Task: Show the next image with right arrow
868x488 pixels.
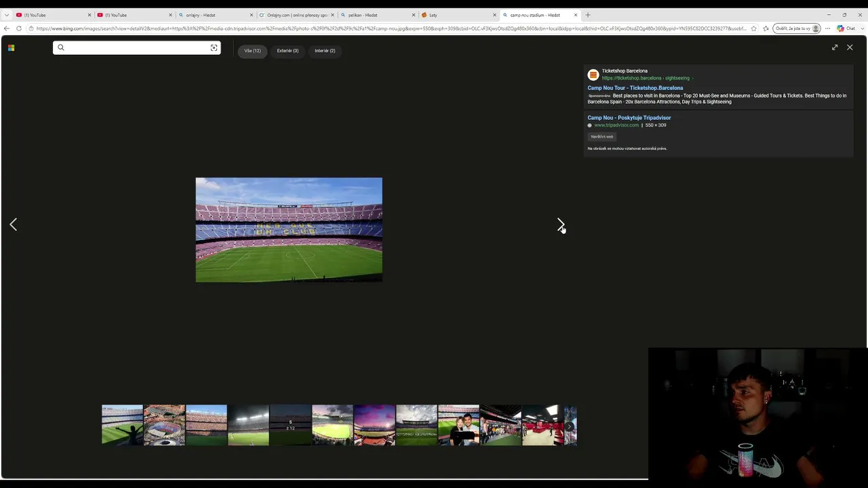Action: point(560,224)
